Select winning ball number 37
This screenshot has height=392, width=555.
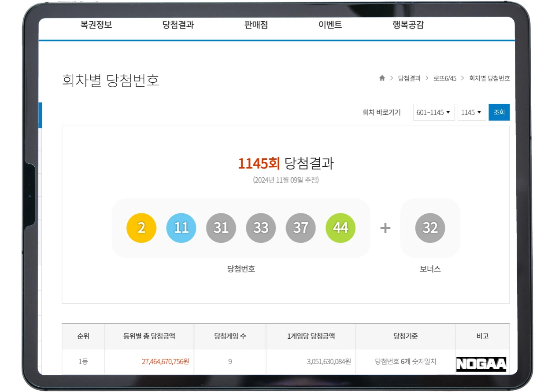click(x=300, y=228)
